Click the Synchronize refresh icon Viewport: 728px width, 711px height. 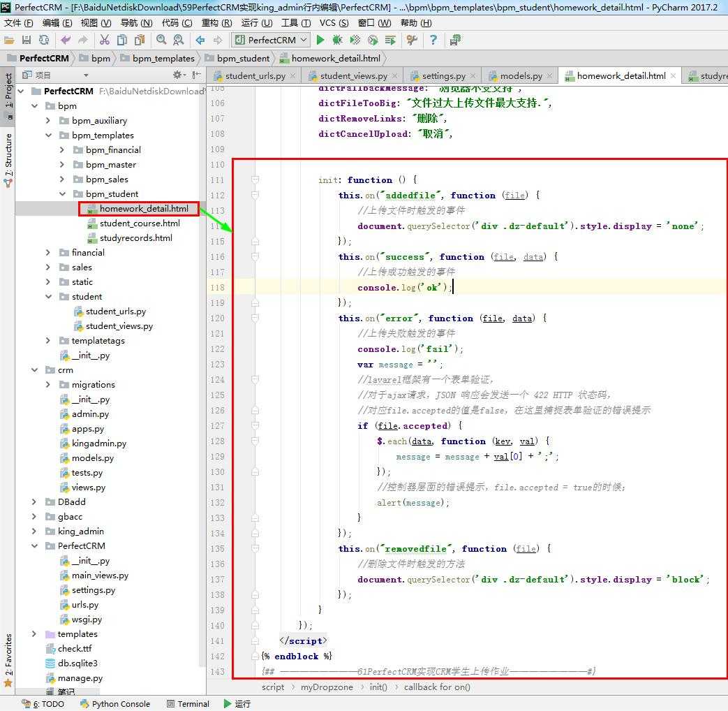[44, 41]
